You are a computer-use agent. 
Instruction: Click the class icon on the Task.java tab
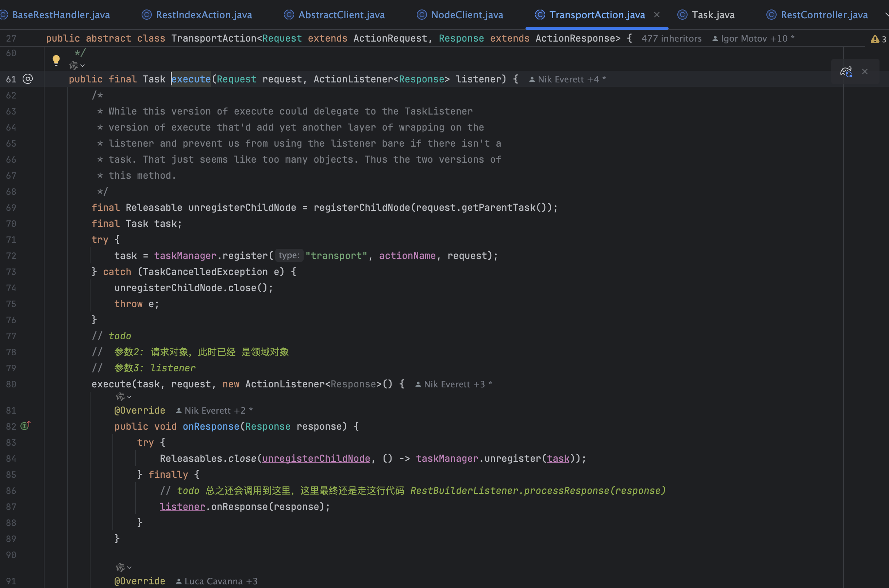click(x=682, y=15)
